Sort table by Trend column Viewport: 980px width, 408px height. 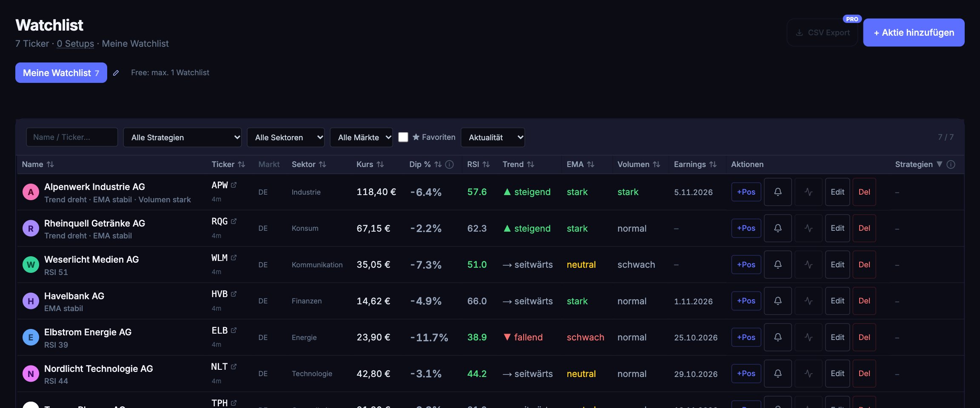[x=518, y=164]
